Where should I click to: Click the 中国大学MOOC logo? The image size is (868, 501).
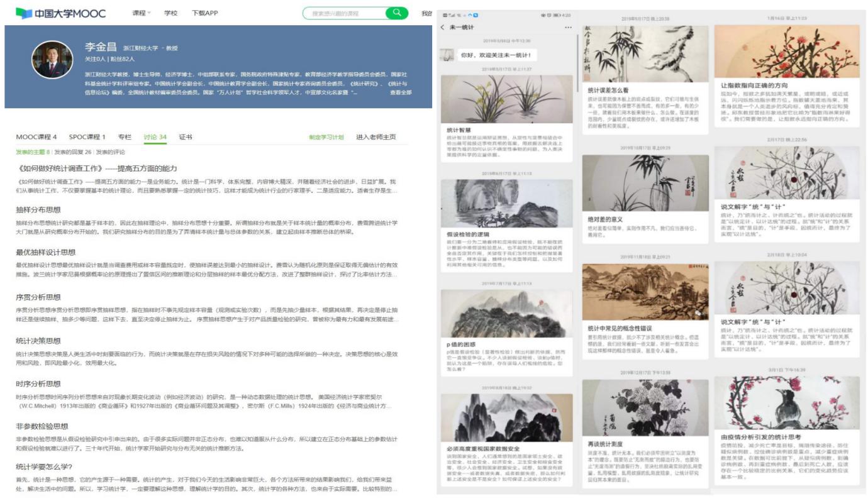[x=61, y=13]
